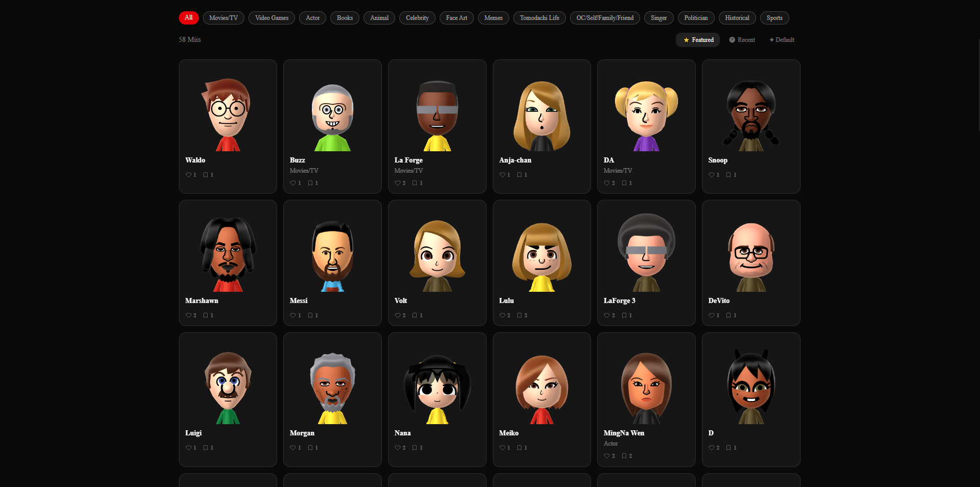Bookmark the DA Mii
The height and width of the screenshot is (487, 980).
(624, 183)
